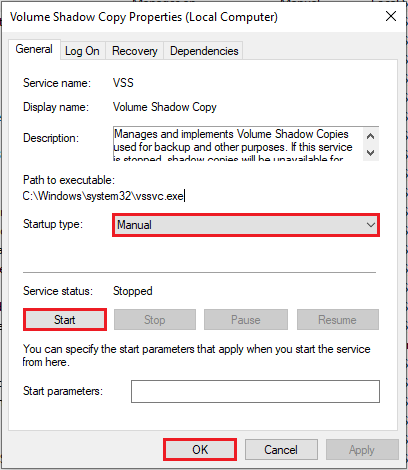Click the Startup type dropdown arrow

coord(370,225)
